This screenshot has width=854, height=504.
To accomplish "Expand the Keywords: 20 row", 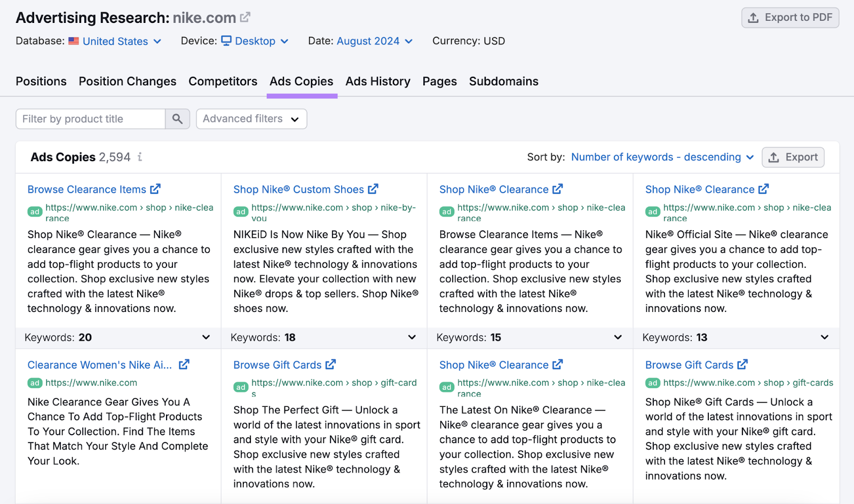I will 206,338.
